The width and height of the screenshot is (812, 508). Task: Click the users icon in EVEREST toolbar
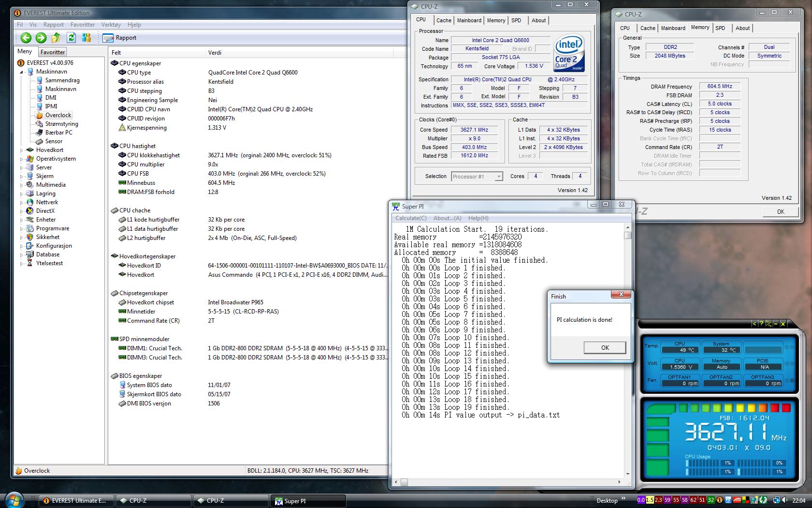coord(87,38)
